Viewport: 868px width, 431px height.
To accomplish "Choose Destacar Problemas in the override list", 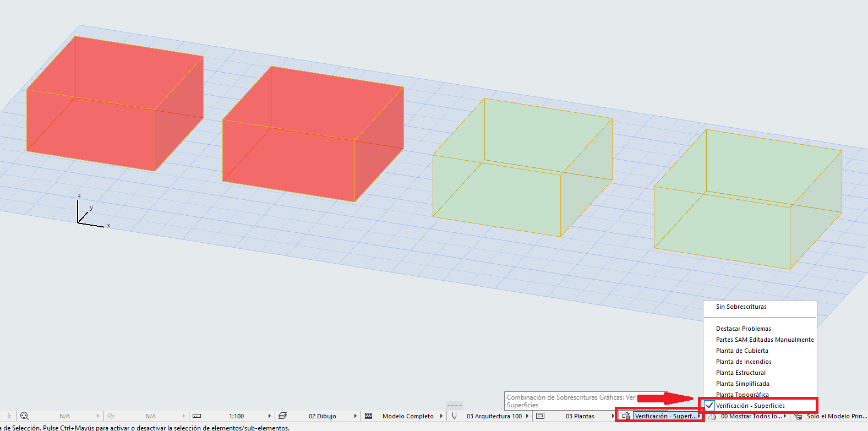I will 743,329.
